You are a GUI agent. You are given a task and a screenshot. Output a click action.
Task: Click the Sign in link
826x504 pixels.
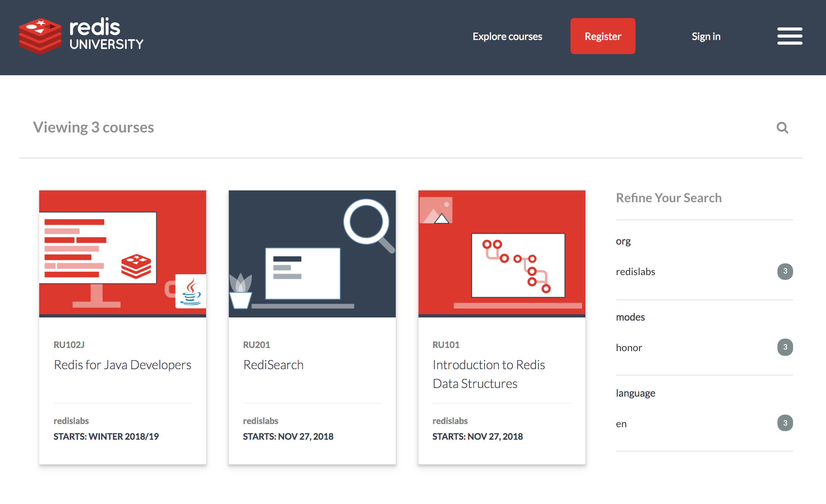pyautogui.click(x=706, y=36)
